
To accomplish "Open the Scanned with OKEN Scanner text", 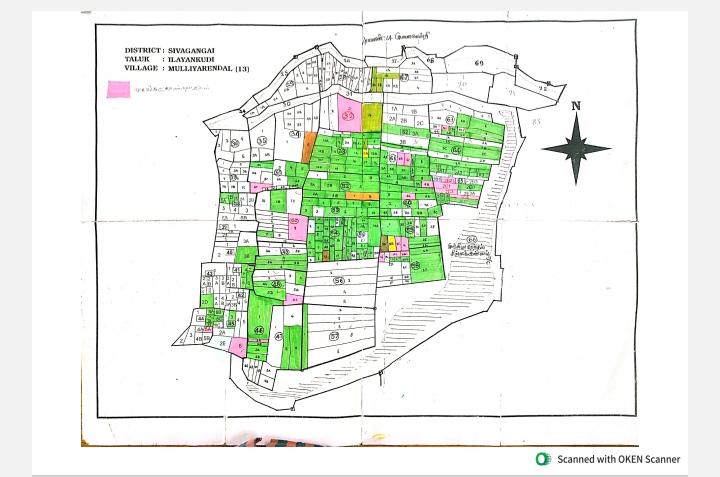I will [619, 459].
